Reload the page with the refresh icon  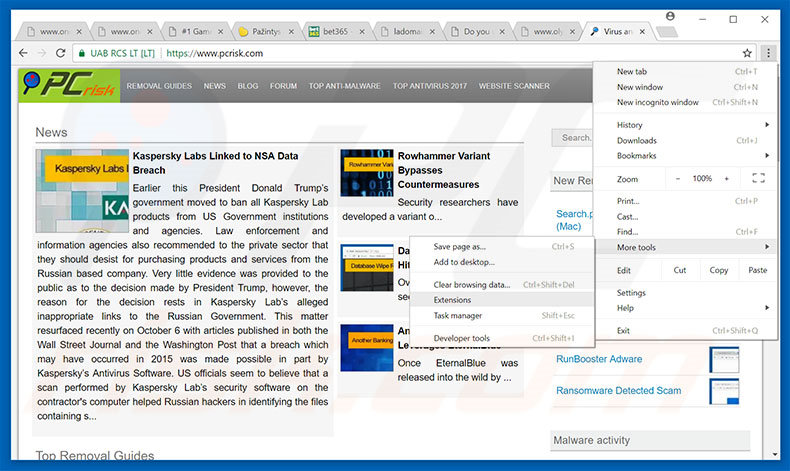(x=60, y=53)
